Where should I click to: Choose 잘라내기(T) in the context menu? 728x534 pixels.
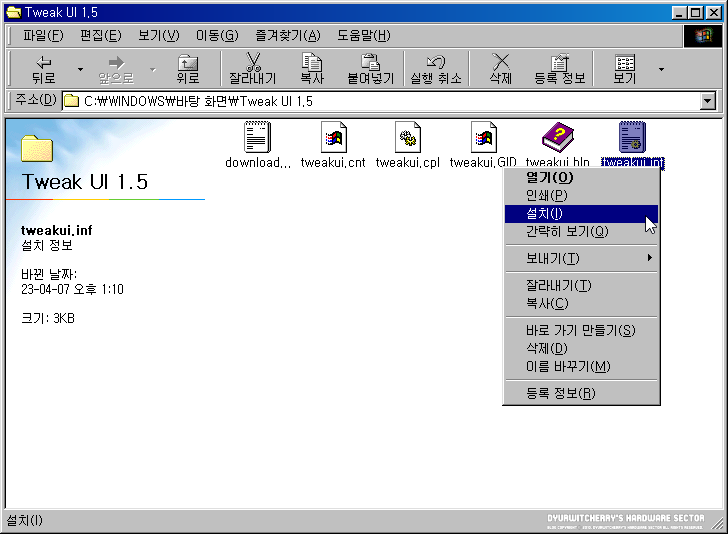[581, 285]
